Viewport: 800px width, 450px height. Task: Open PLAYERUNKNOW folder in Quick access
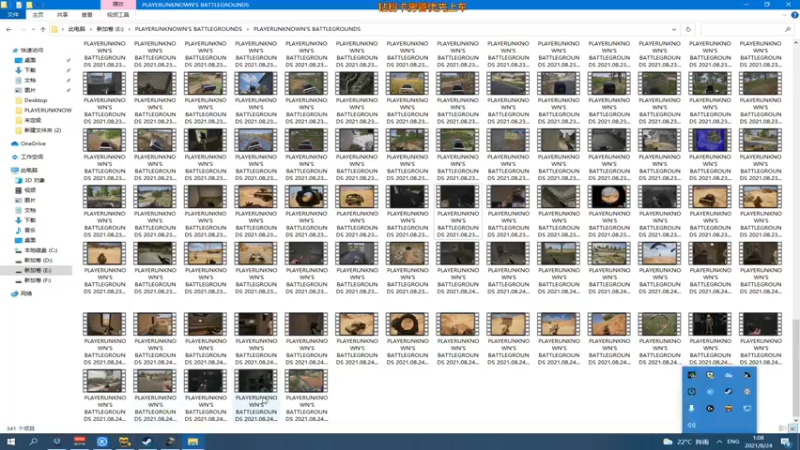(x=47, y=110)
